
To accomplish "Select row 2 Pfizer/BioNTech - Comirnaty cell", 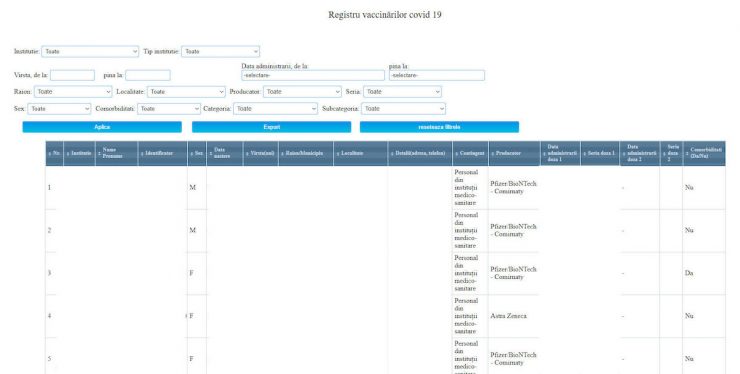I will (513, 230).
